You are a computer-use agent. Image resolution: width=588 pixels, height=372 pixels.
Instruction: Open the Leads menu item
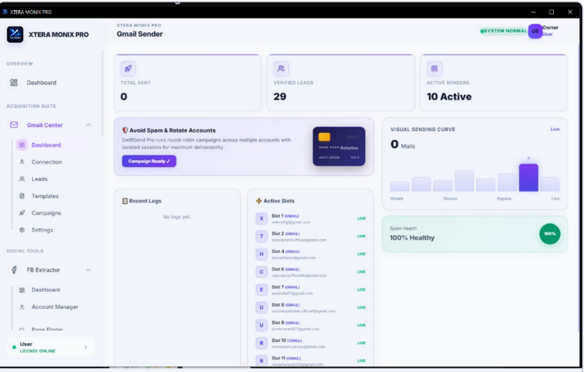(39, 179)
